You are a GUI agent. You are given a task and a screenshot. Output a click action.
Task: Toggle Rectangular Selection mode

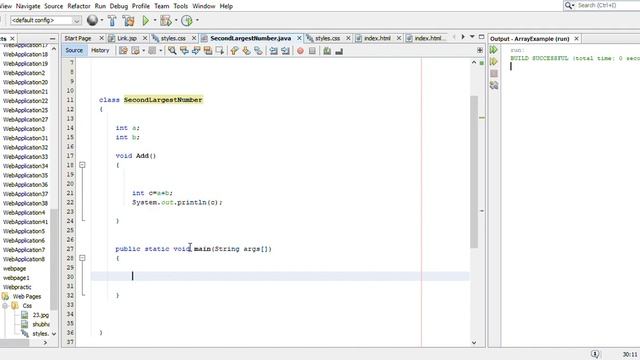220,51
